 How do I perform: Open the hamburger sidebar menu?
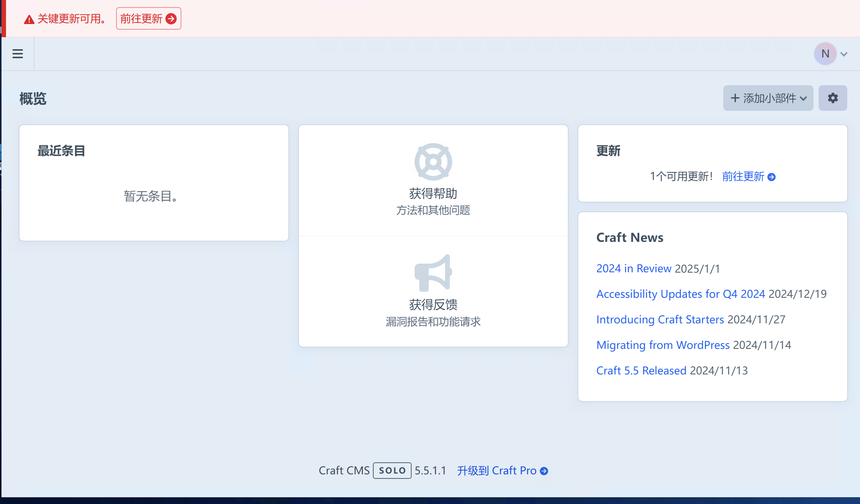point(18,54)
